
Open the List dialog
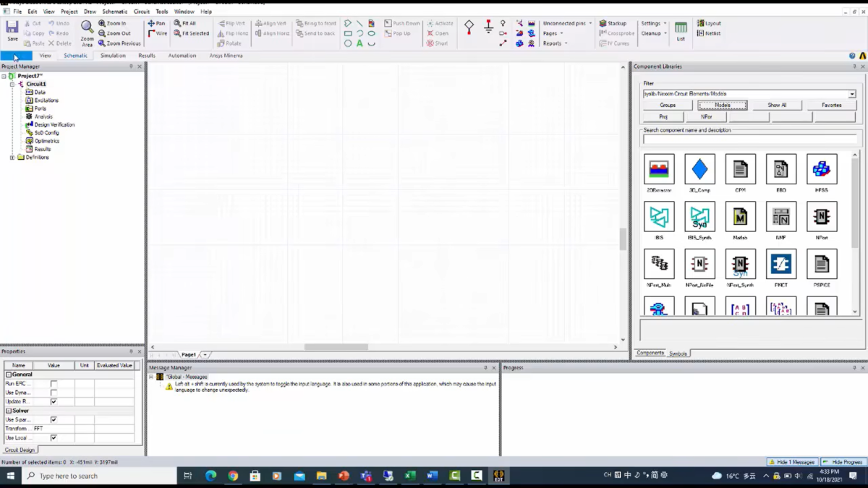click(681, 31)
